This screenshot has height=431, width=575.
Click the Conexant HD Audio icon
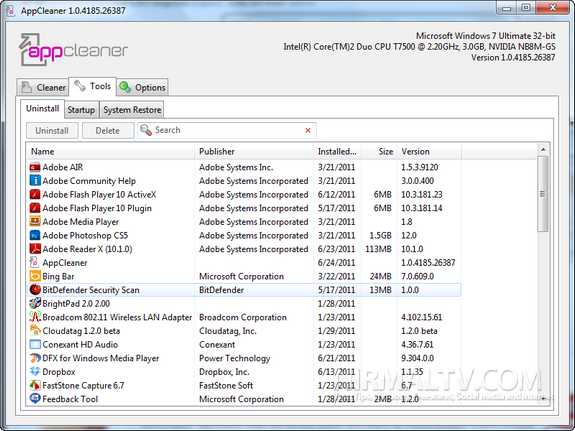(x=35, y=344)
